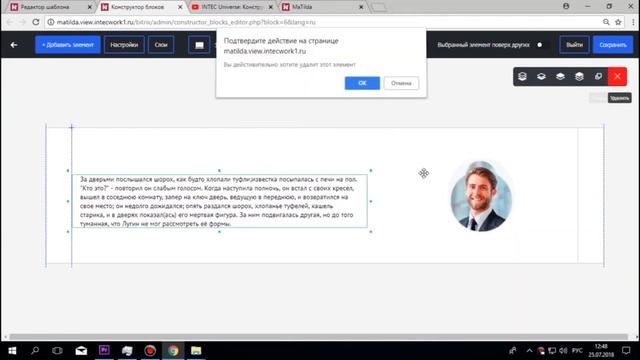Select the paragraph text block
The width and height of the screenshot is (640, 360).
click(220, 201)
